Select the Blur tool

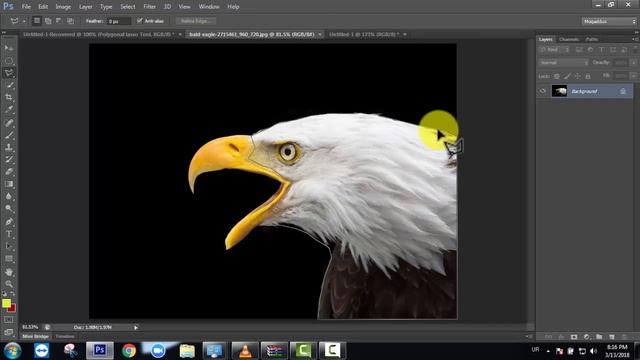tap(9, 196)
